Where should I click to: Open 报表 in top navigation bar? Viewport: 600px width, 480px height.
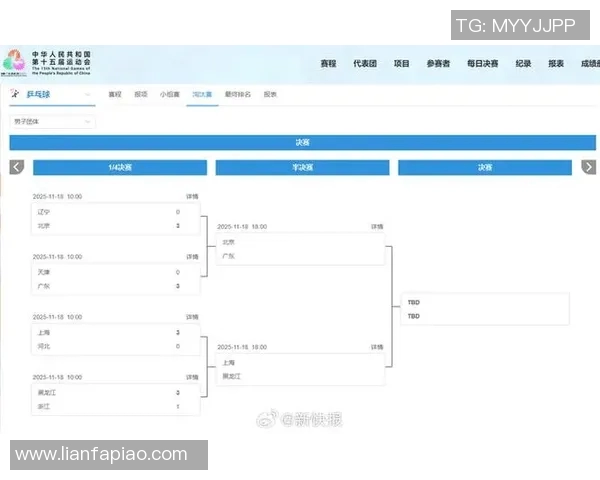pyautogui.click(x=556, y=64)
